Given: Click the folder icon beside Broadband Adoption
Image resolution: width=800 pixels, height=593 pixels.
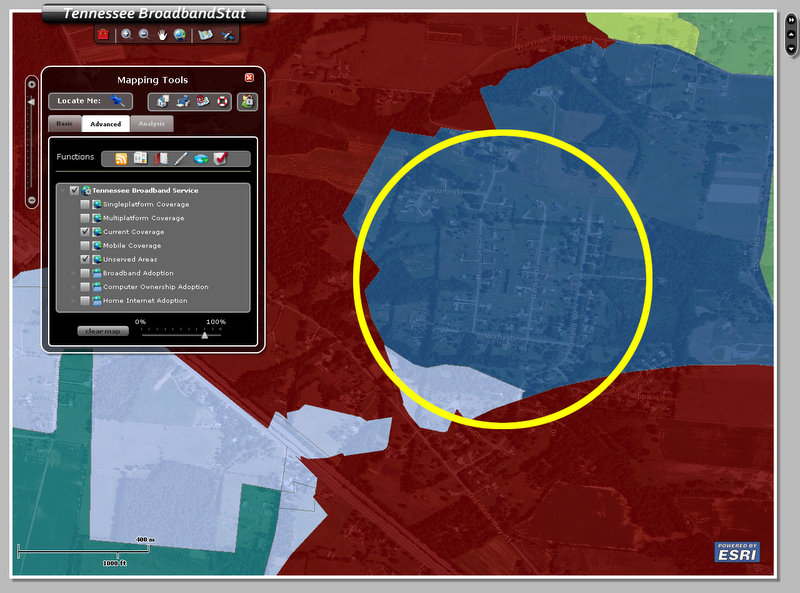Looking at the screenshot, I should (97, 273).
